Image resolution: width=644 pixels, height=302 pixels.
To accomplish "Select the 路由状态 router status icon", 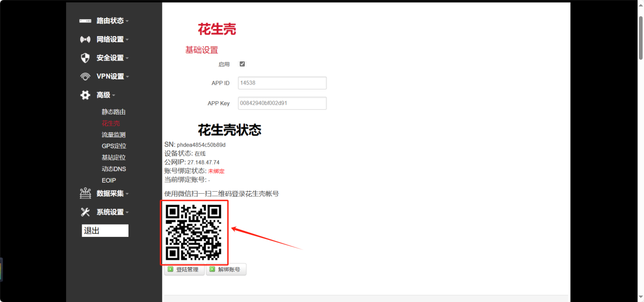I will [84, 20].
